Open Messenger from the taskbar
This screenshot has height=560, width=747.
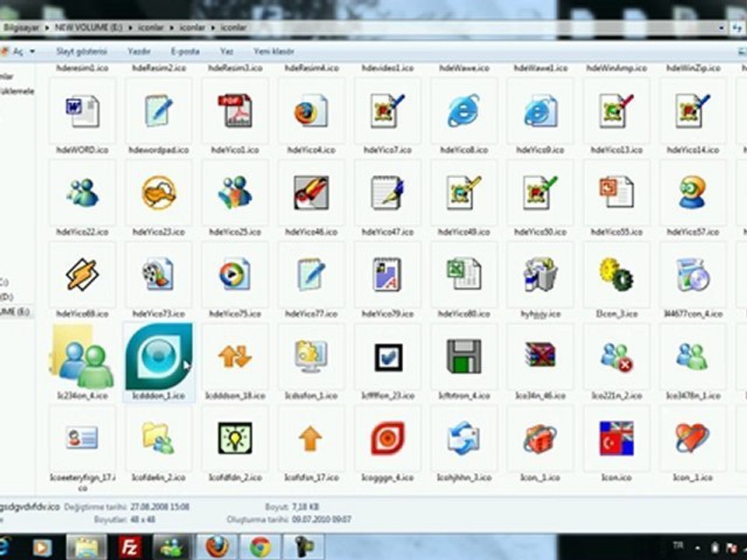click(173, 547)
